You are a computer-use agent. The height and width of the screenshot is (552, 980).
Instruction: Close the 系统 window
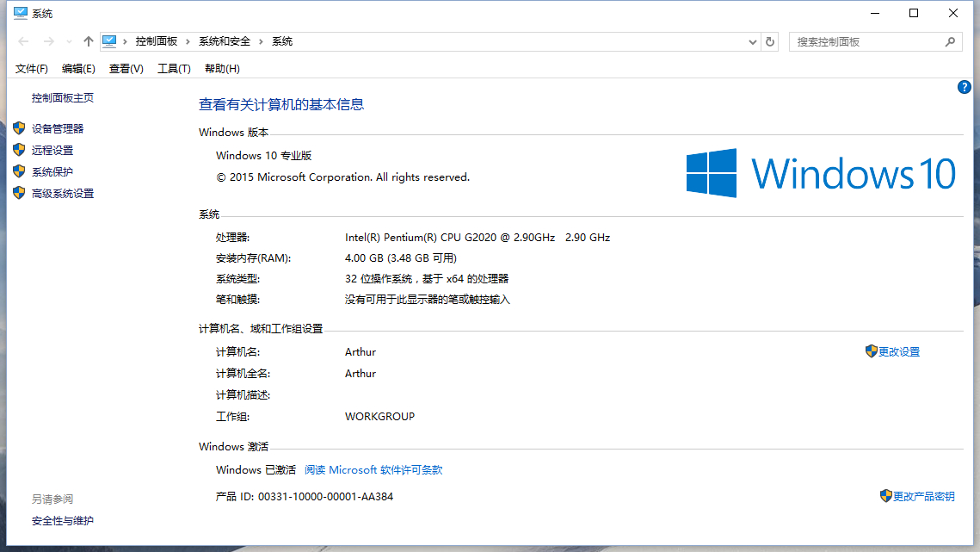coord(953,13)
